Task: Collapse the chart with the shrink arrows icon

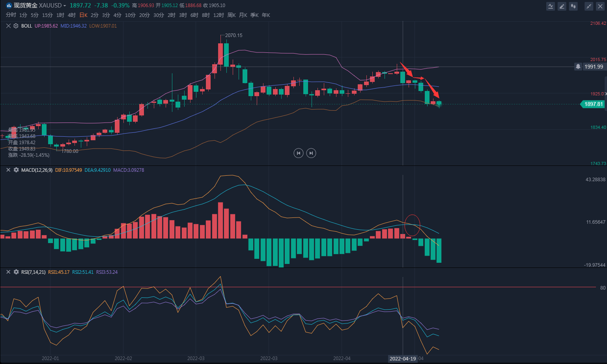Action: (589, 6)
